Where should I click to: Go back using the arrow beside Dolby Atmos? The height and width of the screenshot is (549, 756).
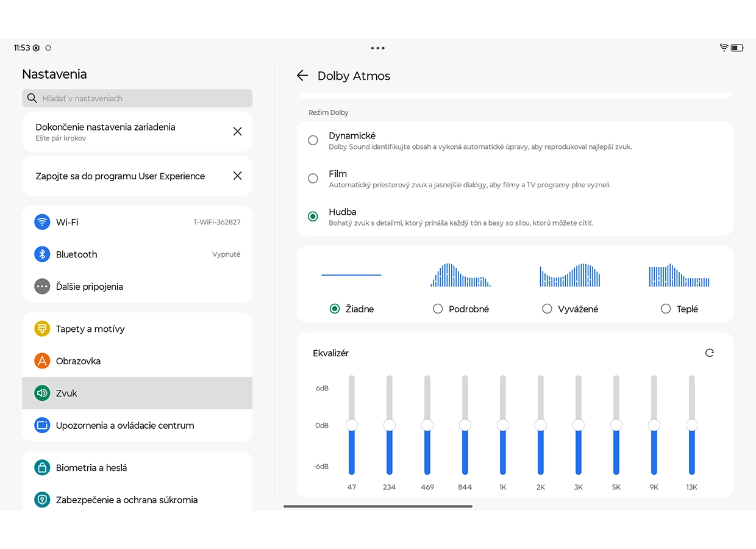(x=302, y=76)
